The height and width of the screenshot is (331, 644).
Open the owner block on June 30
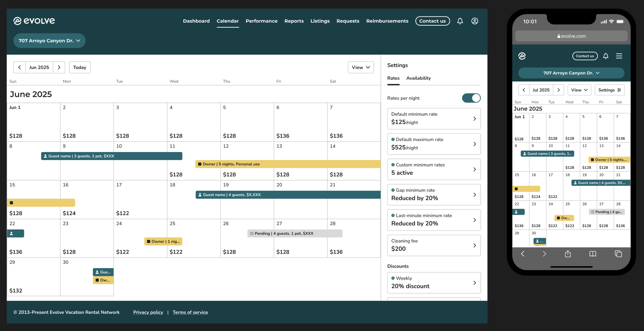pyautogui.click(x=103, y=280)
